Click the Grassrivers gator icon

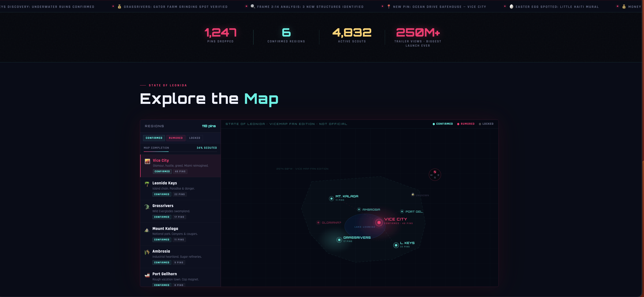[147, 207]
